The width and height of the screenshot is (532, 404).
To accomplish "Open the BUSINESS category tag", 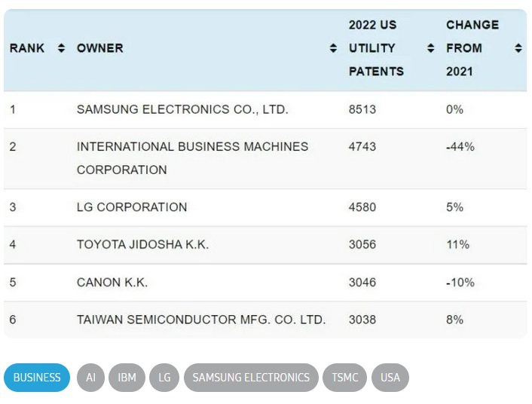I will (37, 378).
